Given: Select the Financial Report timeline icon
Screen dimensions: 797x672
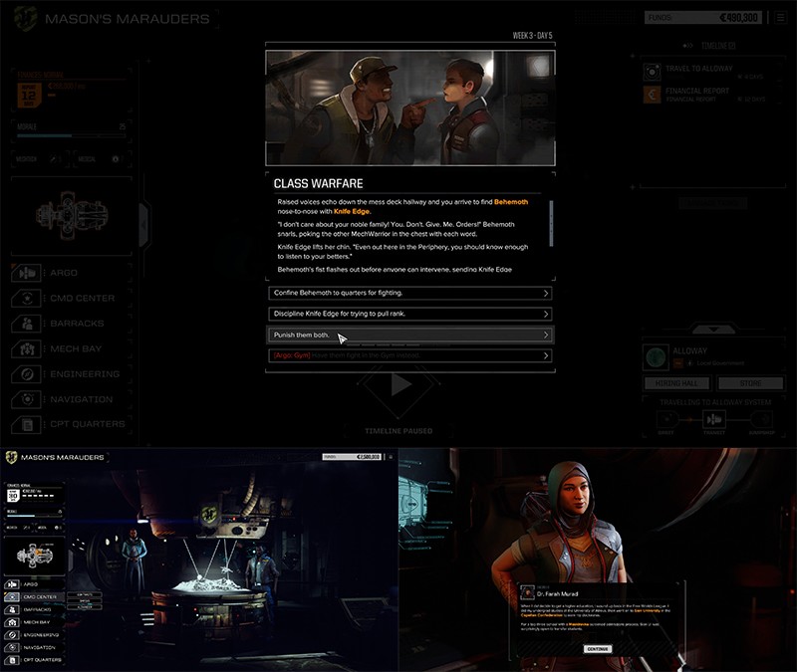Looking at the screenshot, I should pos(652,96).
